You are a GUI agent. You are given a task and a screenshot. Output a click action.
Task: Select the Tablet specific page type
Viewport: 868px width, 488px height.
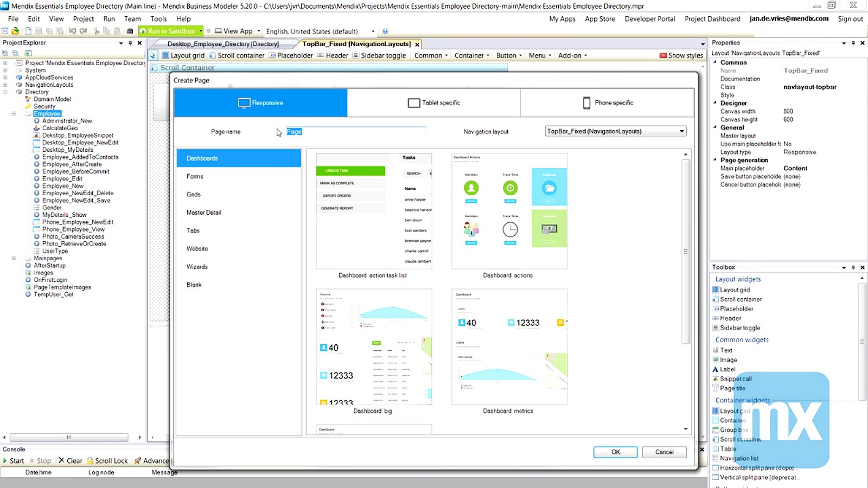[x=434, y=102]
